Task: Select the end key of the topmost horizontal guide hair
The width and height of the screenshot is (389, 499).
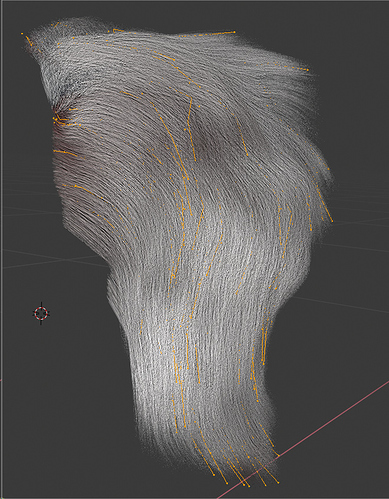Action: (234, 32)
